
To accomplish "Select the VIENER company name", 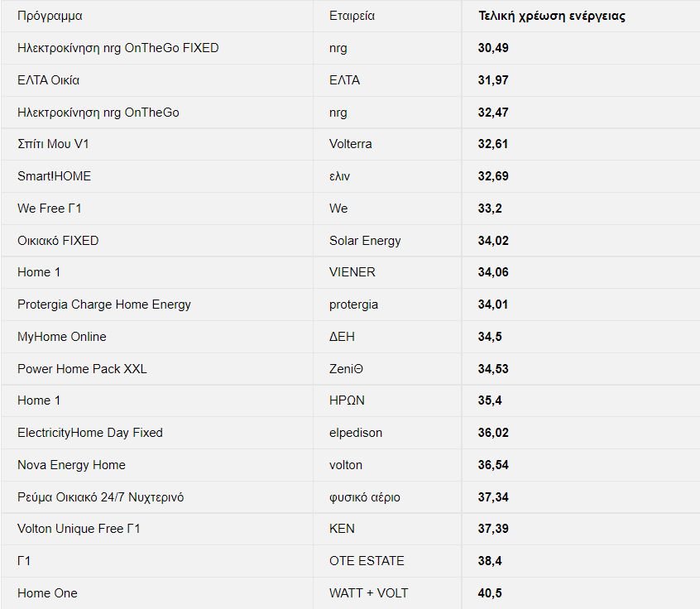I will click(x=352, y=272).
